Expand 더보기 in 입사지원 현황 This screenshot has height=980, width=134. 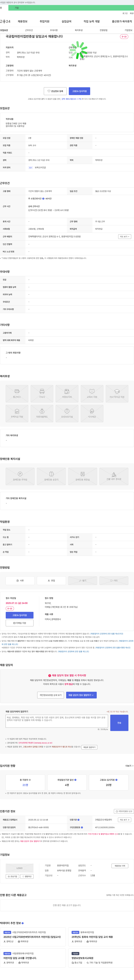tap(129, 766)
